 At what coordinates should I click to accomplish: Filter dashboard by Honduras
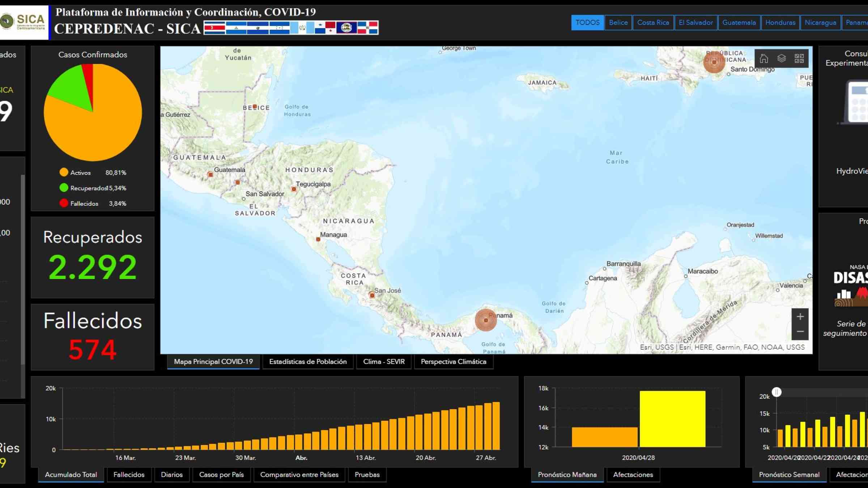coord(780,22)
